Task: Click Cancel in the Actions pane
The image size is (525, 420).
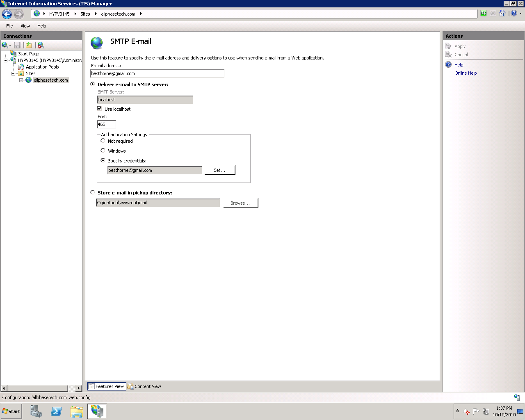Action: pos(461,55)
